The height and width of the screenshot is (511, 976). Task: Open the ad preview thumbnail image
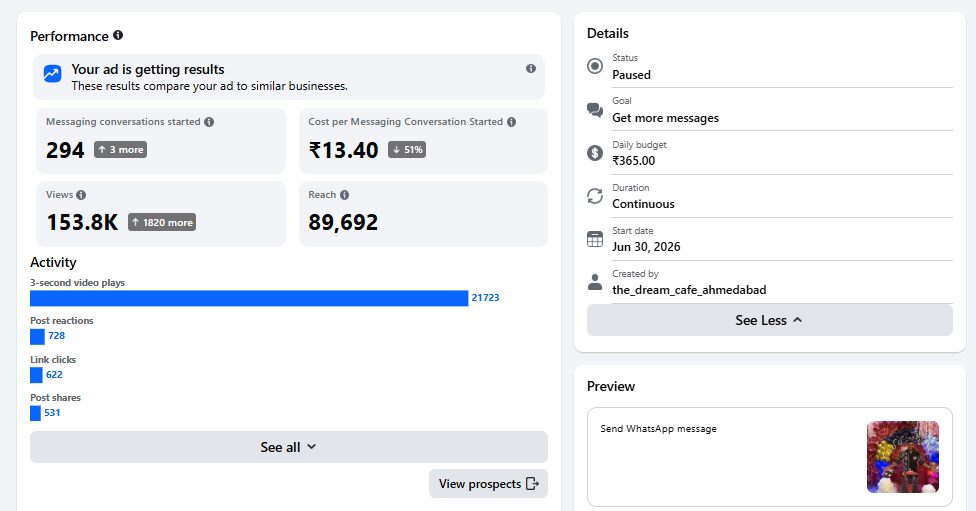[903, 457]
